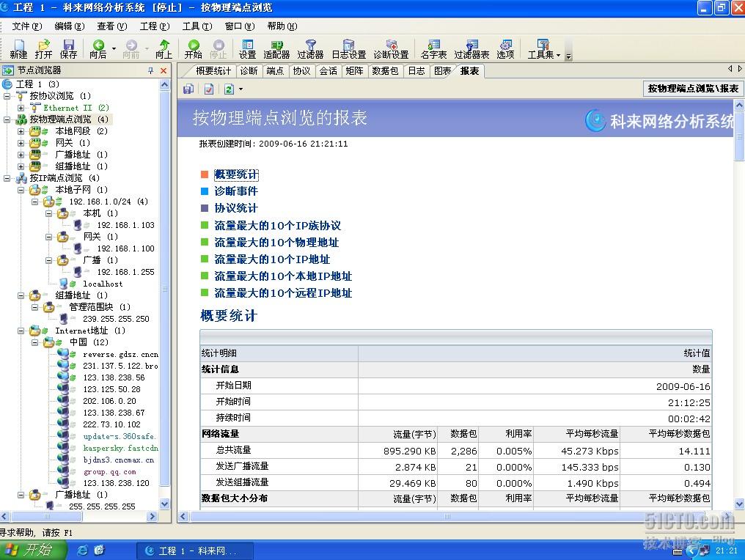Switch to the 协议 tab
The height and width of the screenshot is (560, 745).
coord(301,71)
